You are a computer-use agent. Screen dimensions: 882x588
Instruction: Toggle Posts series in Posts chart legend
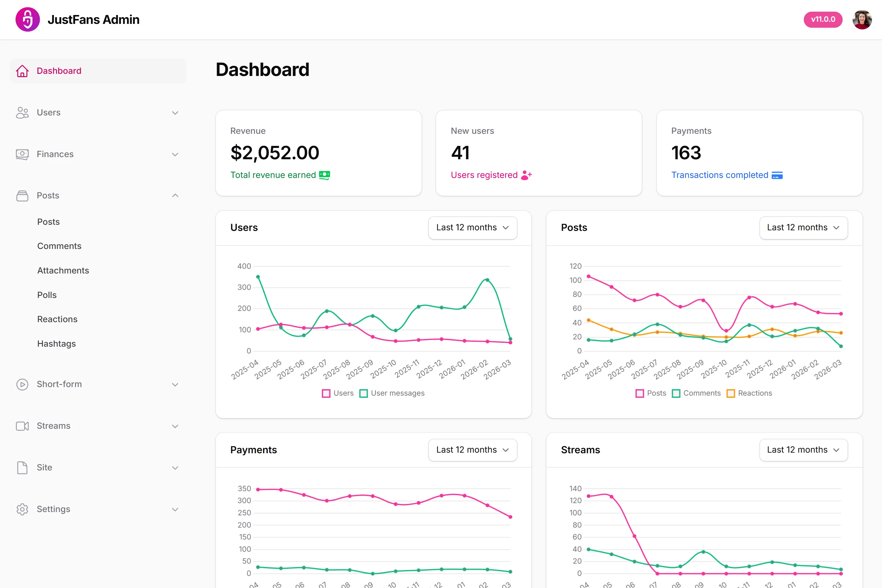click(x=650, y=393)
